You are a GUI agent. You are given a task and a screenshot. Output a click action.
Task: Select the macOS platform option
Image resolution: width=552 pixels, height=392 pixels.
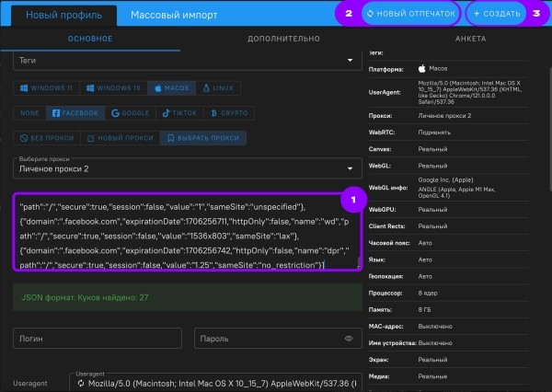coord(172,87)
